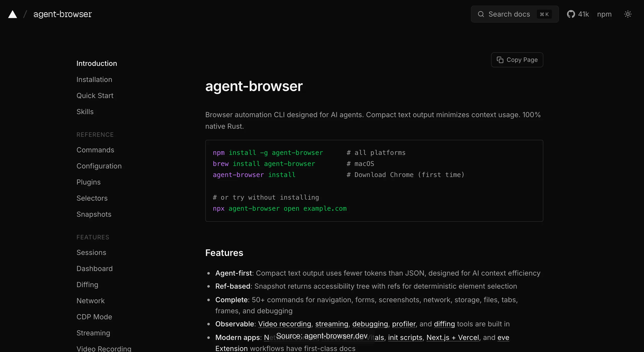
Task: Click the agent-browser header title
Action: pyautogui.click(x=63, y=14)
